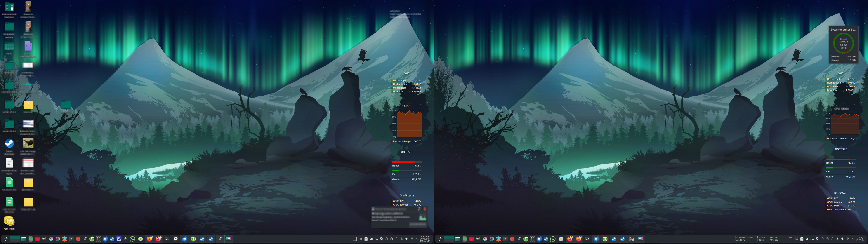Close the notification popup with red button
This screenshot has width=868, height=244.
click(x=425, y=209)
